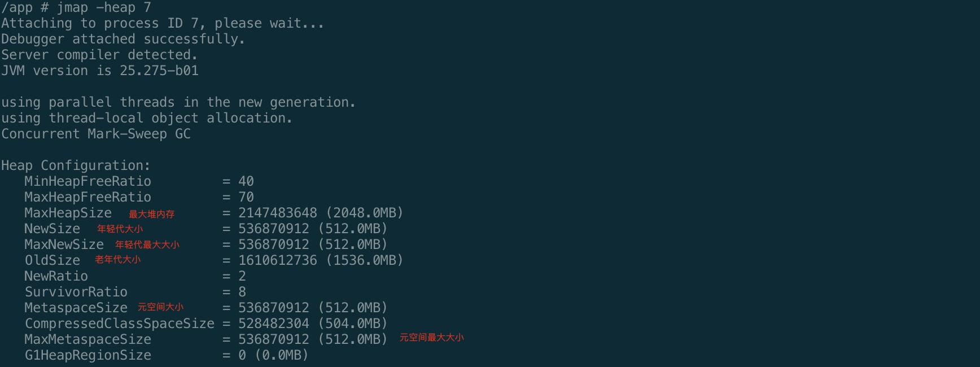The width and height of the screenshot is (980, 367).
Task: Click the G1HeapRegionSize label
Action: [x=88, y=355]
